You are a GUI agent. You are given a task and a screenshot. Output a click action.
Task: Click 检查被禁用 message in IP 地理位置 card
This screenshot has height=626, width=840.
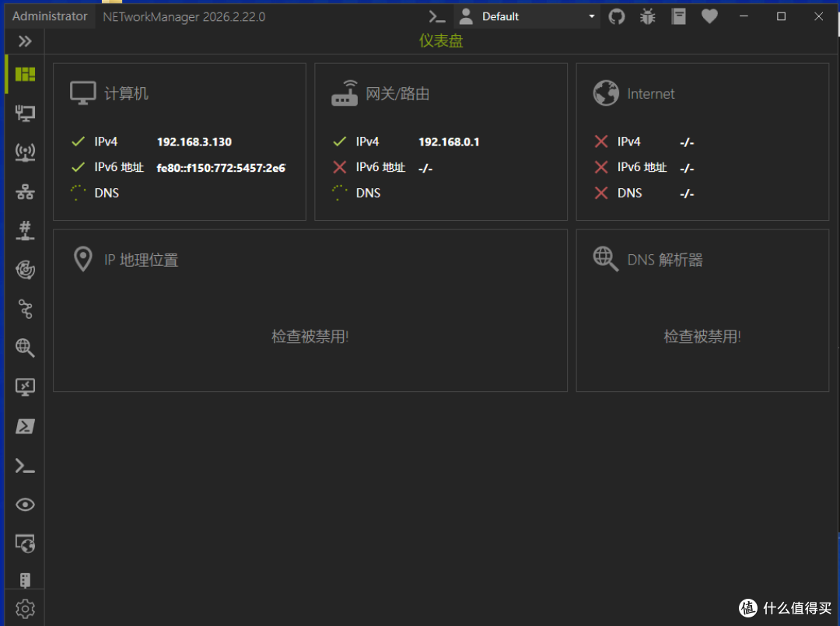pos(310,336)
